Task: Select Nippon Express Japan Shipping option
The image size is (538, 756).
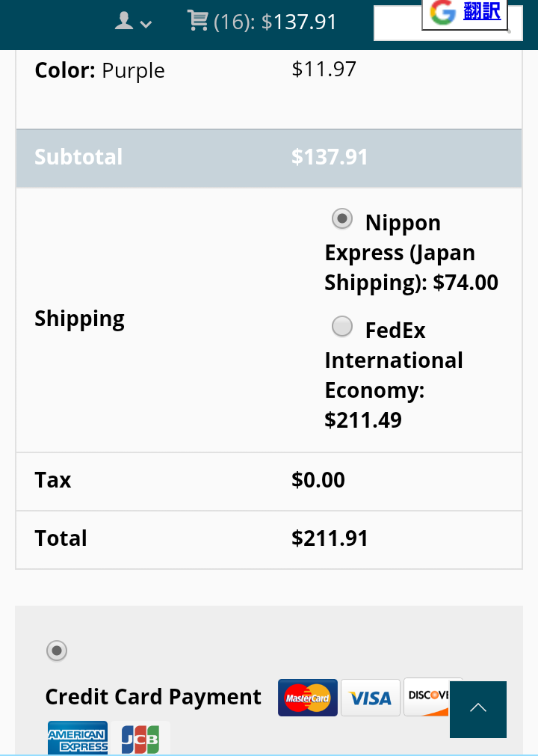Action: 342,219
